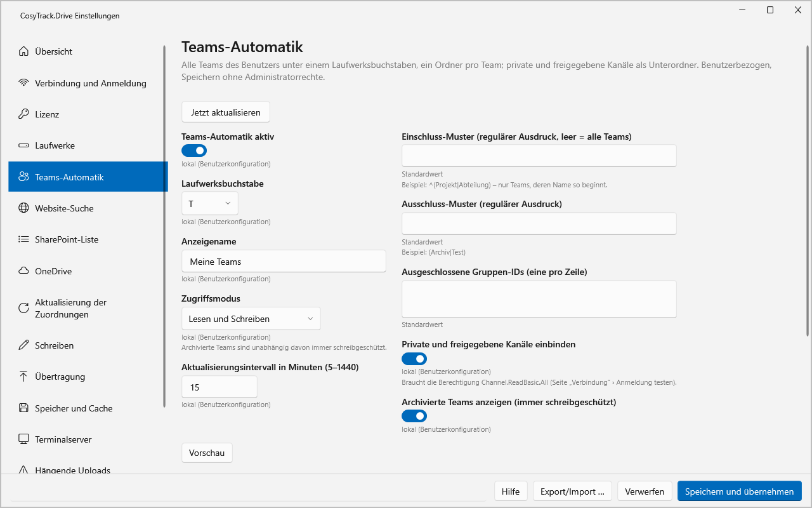The image size is (812, 508).
Task: Click the sidebar navigation scrollbar
Action: 165,225
